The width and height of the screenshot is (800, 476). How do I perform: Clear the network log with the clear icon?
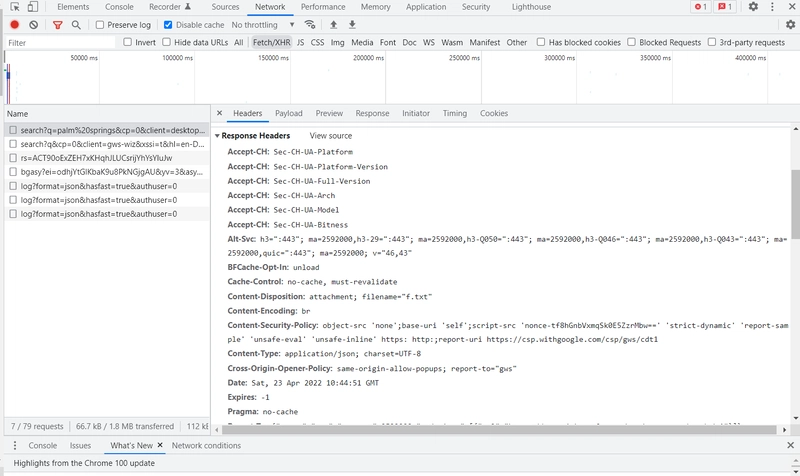[34, 24]
